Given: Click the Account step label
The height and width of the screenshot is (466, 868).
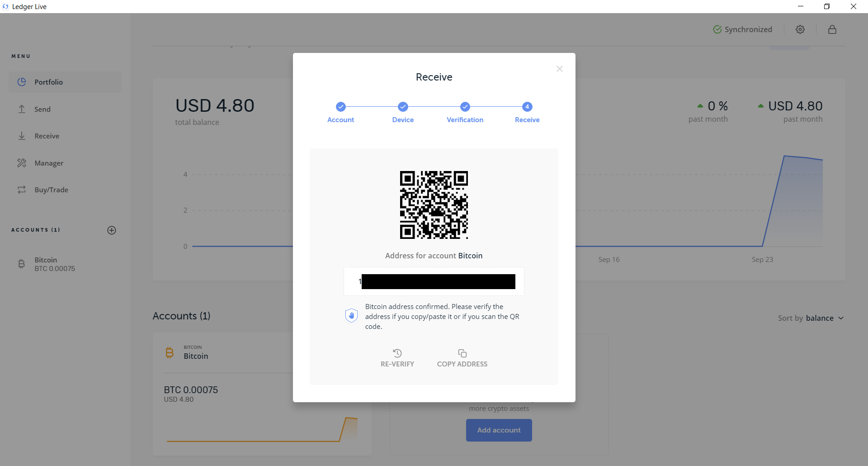Looking at the screenshot, I should (x=341, y=120).
